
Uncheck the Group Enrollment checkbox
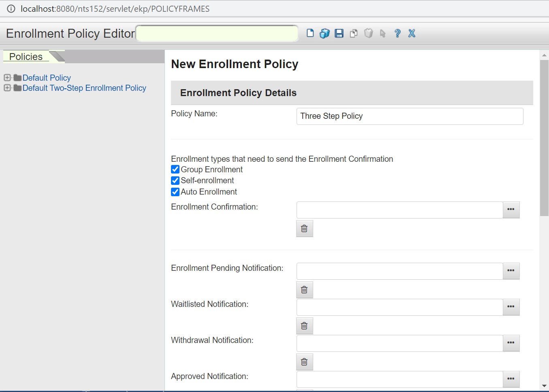coord(175,169)
